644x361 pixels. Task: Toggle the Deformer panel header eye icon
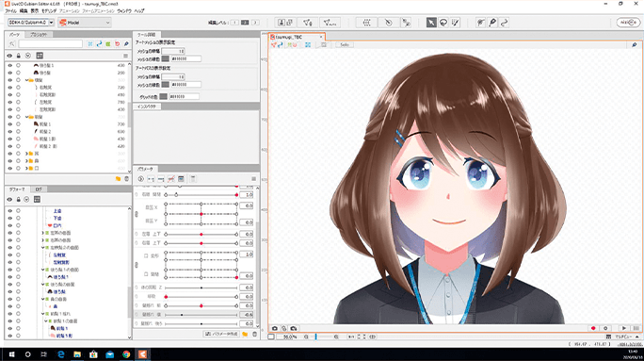9,200
